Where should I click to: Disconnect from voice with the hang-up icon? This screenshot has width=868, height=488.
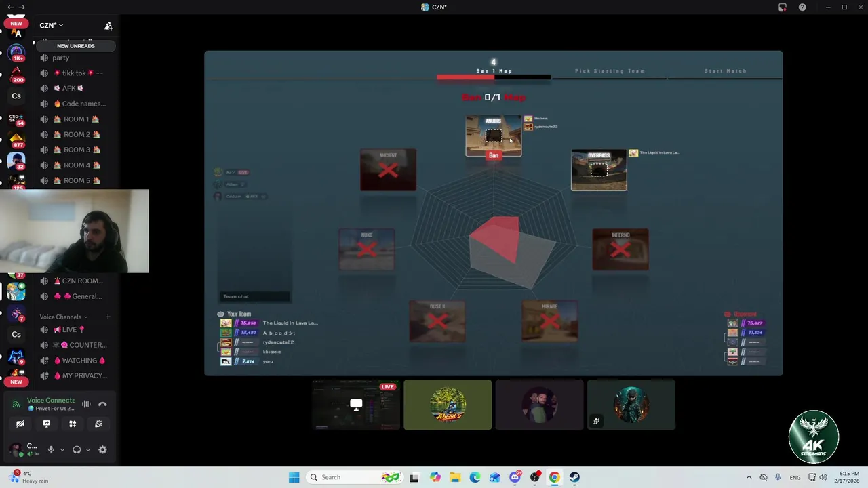102,404
